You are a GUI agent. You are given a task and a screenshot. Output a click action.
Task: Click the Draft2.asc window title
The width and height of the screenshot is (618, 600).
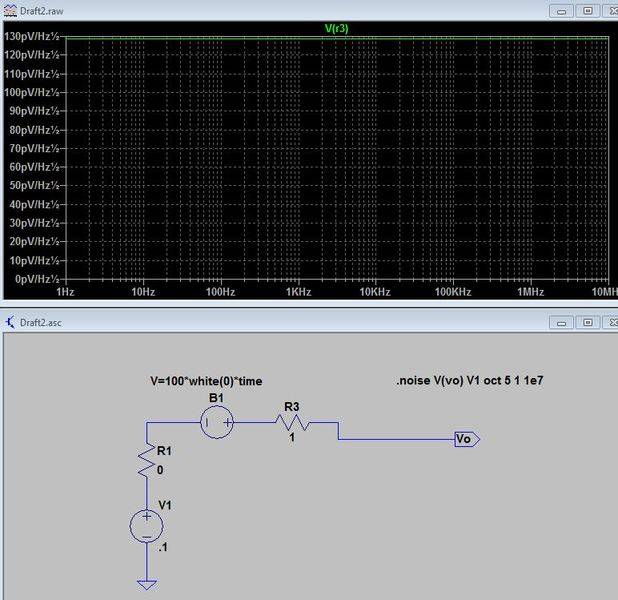[x=41, y=322]
